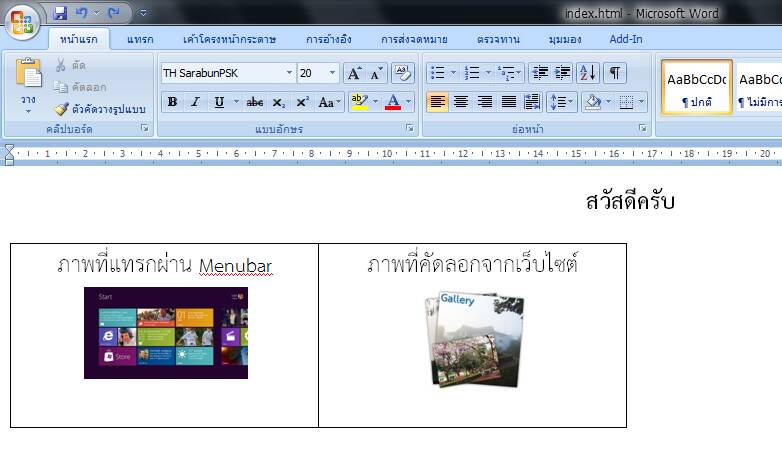The image size is (782, 451).
Task: Toggle bold formatting
Action: [172, 102]
